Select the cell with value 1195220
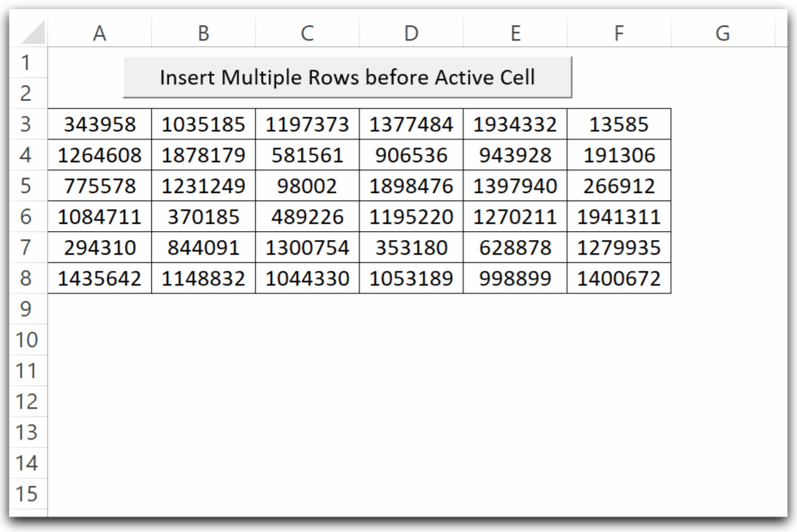The height and width of the screenshot is (532, 797). (411, 217)
